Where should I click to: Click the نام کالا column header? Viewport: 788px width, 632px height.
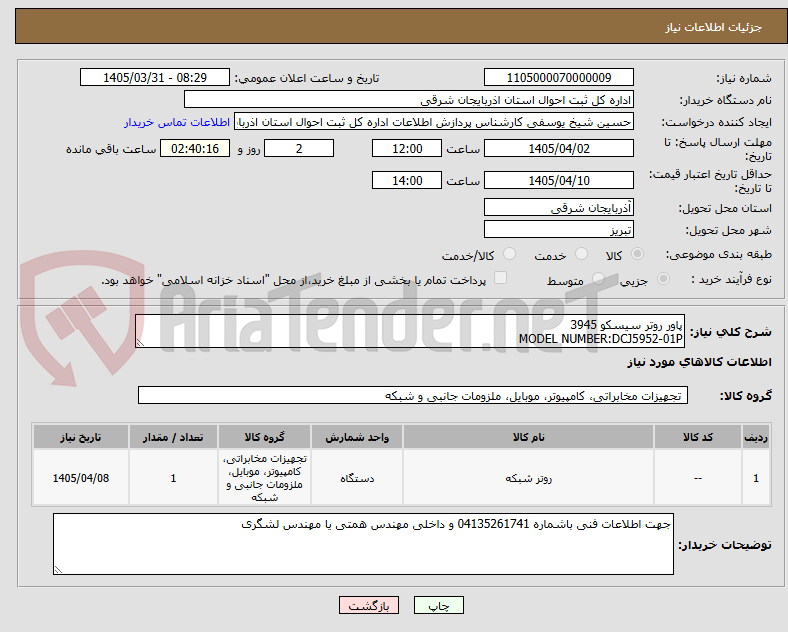pyautogui.click(x=528, y=437)
